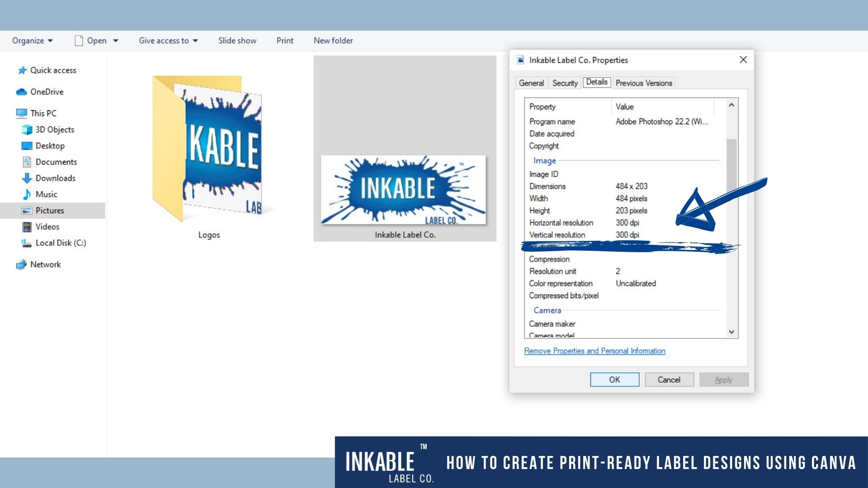Select the Music icon in the navigation pane

coord(27,194)
